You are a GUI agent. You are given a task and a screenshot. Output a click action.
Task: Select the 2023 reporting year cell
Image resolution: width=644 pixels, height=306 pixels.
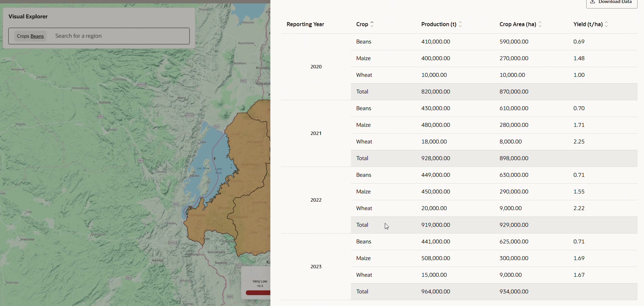[x=316, y=267]
